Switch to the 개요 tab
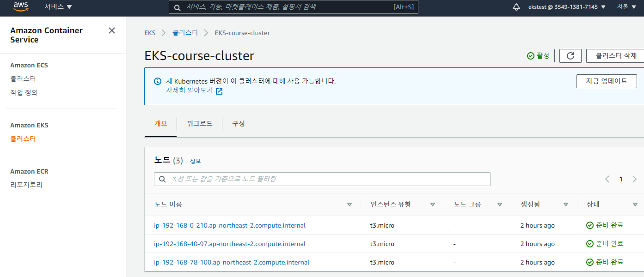This screenshot has height=277, width=644. (160, 124)
